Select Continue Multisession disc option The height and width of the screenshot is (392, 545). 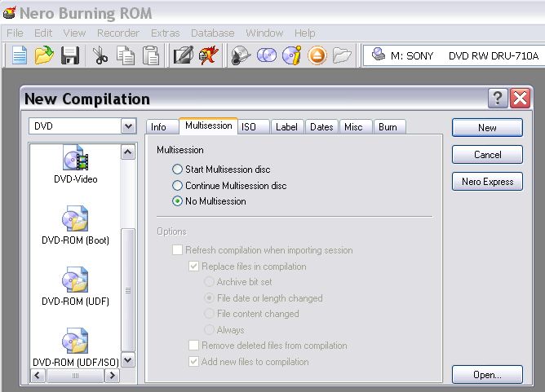tap(229, 186)
